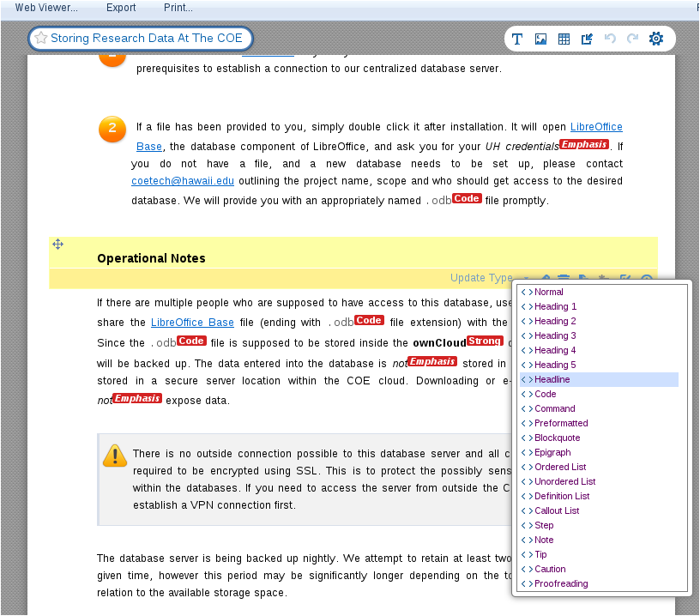Click the Code tag in step 2 paragraph
This screenshot has height=616, width=700.
tap(467, 198)
